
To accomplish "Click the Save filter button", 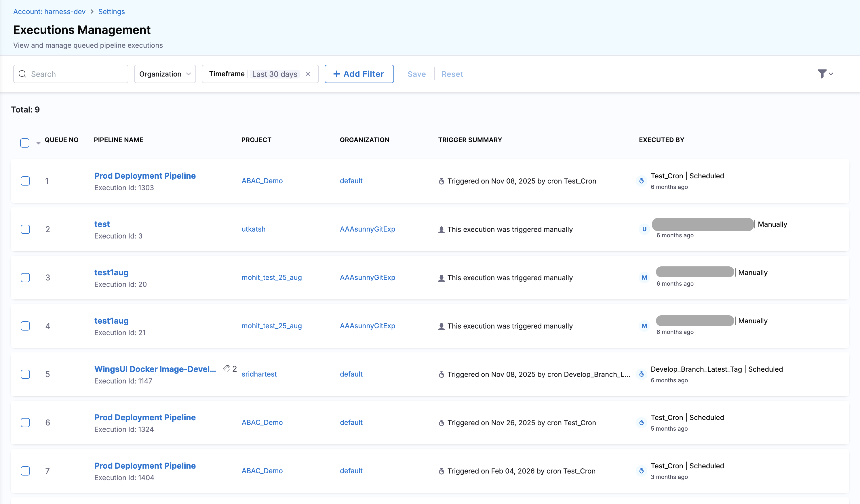I will pyautogui.click(x=417, y=74).
